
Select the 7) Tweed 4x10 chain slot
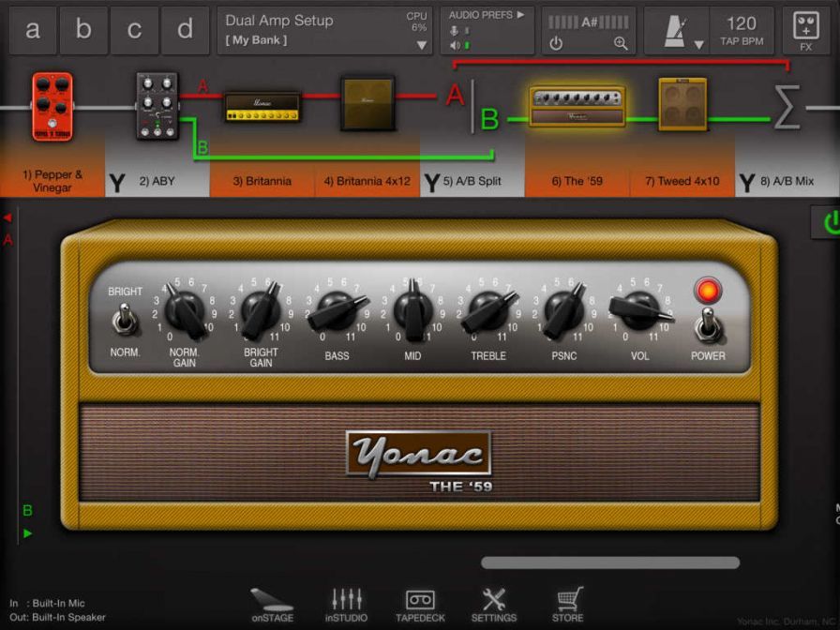point(682,181)
